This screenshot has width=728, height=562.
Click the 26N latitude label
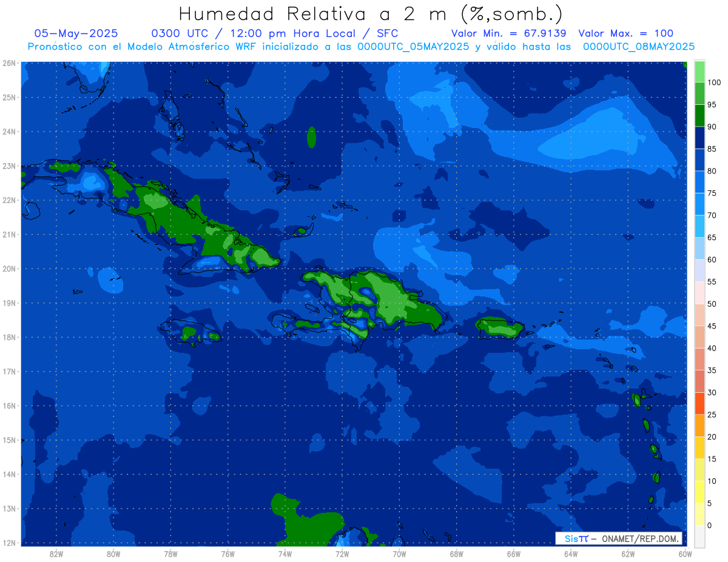tap(9, 63)
